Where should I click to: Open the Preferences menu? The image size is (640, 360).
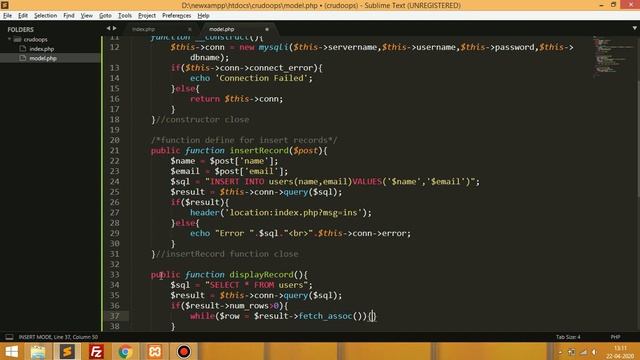(176, 16)
